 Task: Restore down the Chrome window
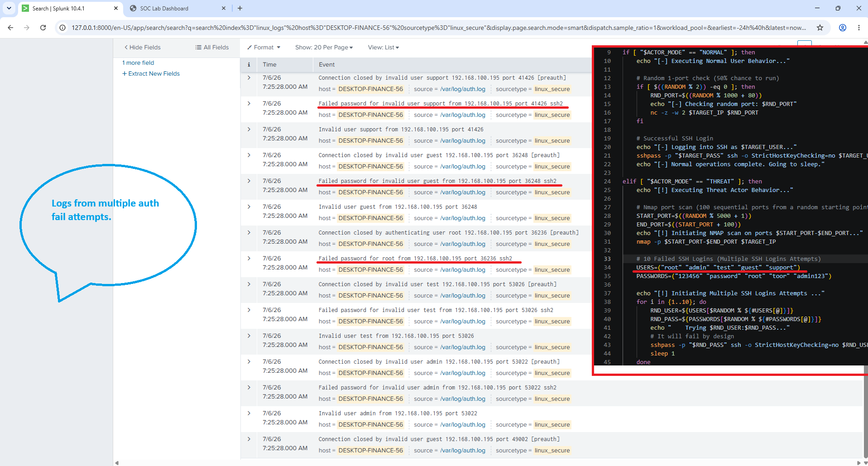click(x=838, y=8)
